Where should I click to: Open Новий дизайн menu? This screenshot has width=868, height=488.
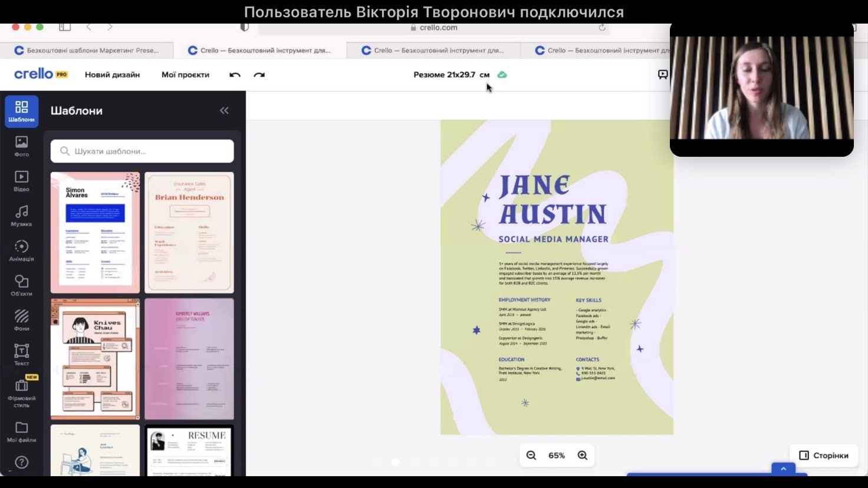[x=112, y=75]
